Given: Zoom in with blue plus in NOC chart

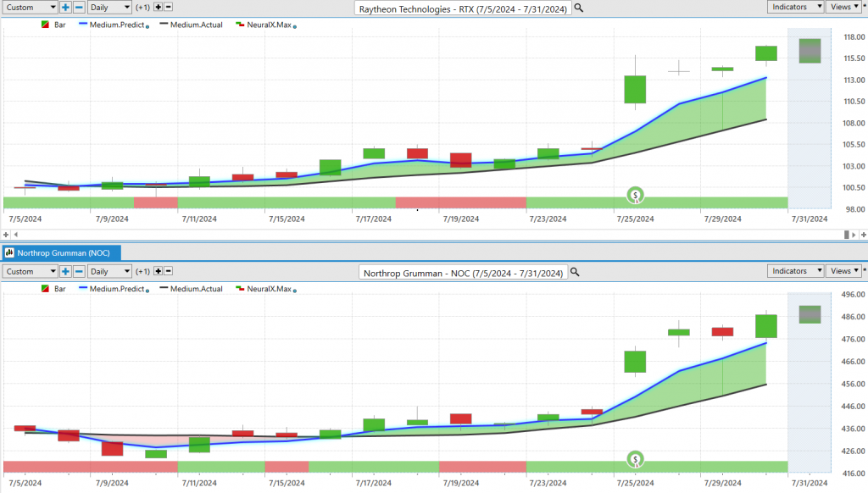Looking at the screenshot, I should pyautogui.click(x=65, y=271).
